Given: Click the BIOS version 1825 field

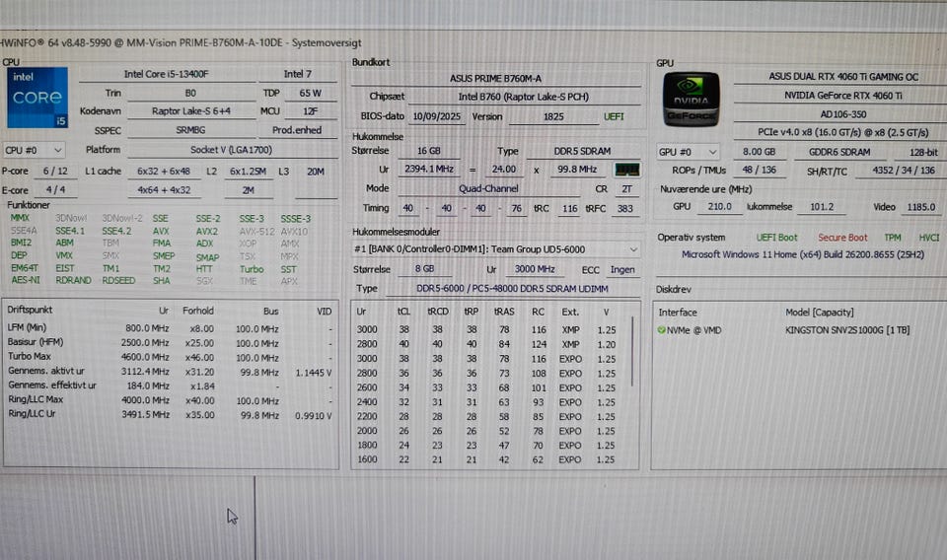Looking at the screenshot, I should [553, 116].
